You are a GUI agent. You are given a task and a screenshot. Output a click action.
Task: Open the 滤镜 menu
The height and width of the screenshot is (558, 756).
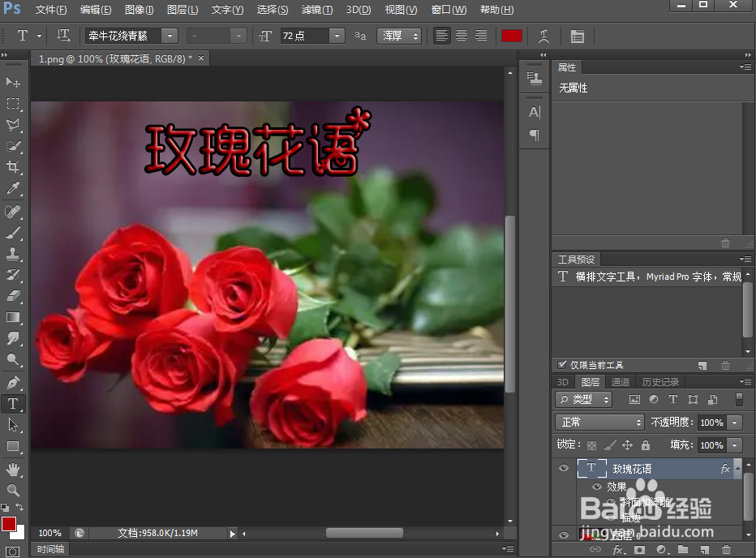(x=316, y=10)
